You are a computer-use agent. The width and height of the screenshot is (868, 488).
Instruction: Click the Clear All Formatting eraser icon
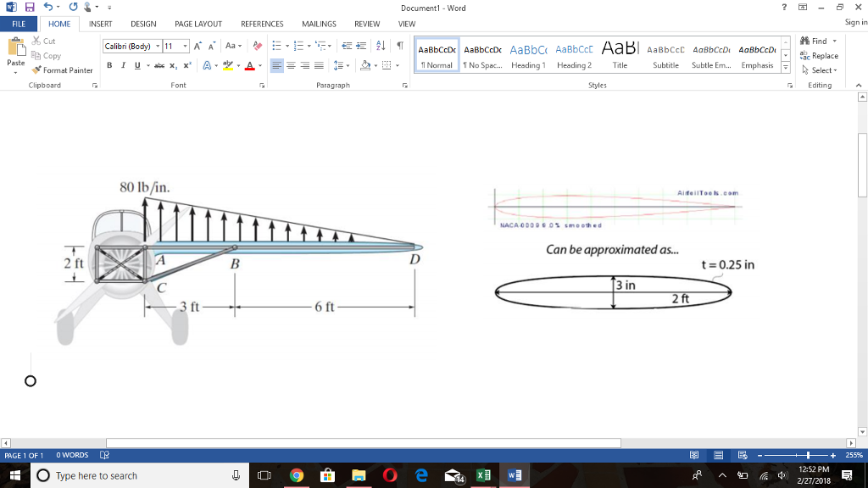point(258,46)
